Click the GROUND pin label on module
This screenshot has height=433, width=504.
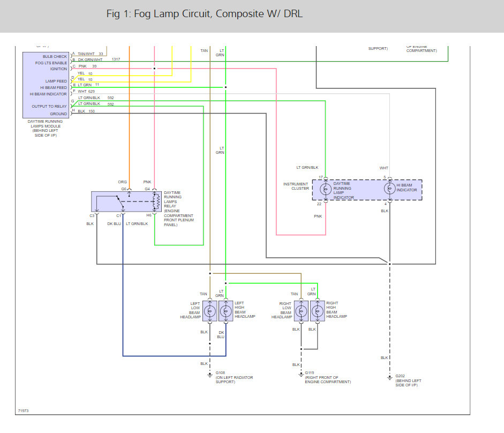(x=58, y=114)
